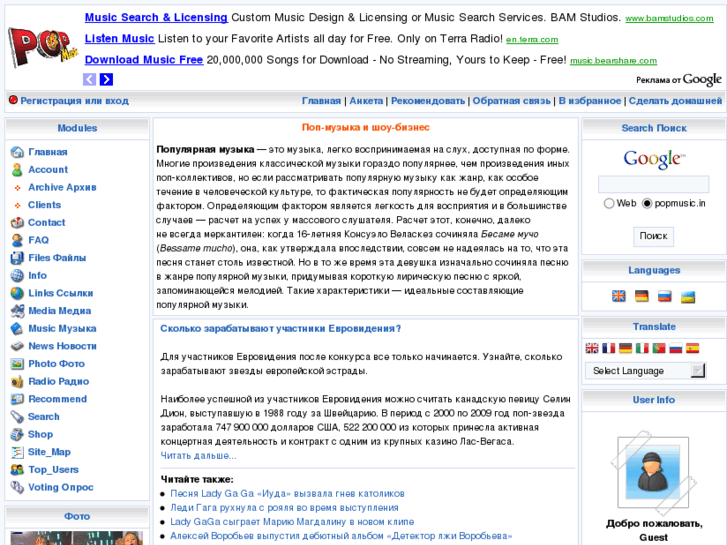Select the Web radio button
The height and width of the screenshot is (545, 727).
[609, 203]
